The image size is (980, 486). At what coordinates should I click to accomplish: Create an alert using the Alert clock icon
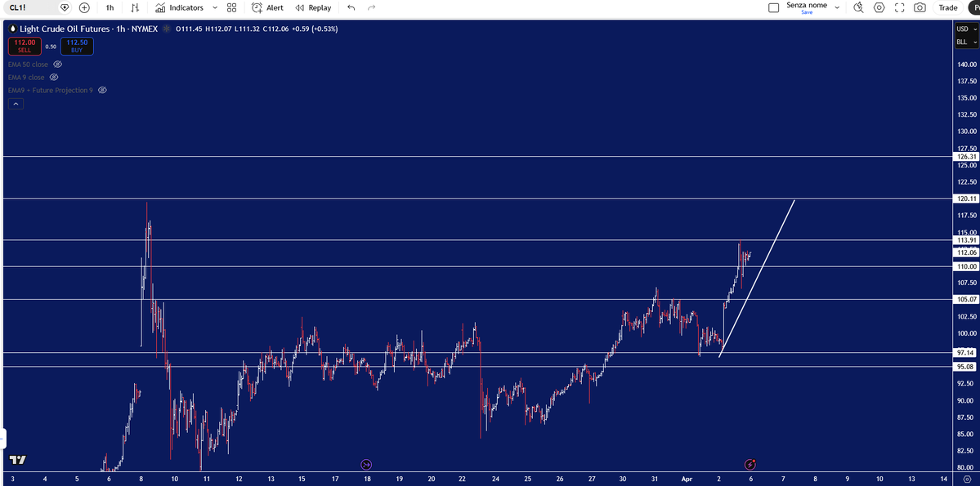[270, 7]
